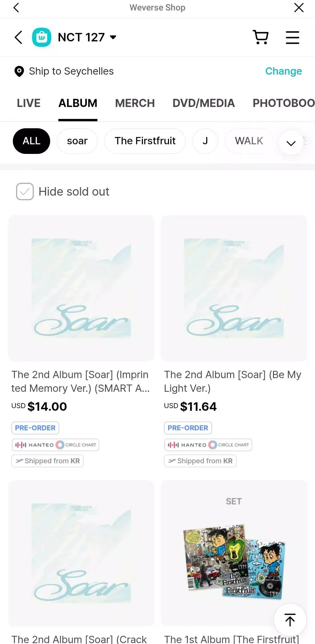Open The Firstfruit SET album thumbnail

point(234,552)
